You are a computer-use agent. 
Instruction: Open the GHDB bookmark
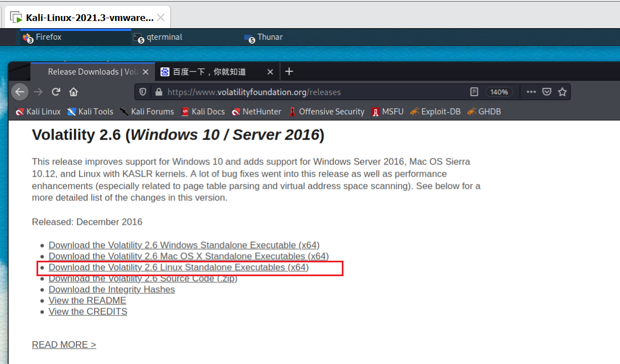coord(484,112)
